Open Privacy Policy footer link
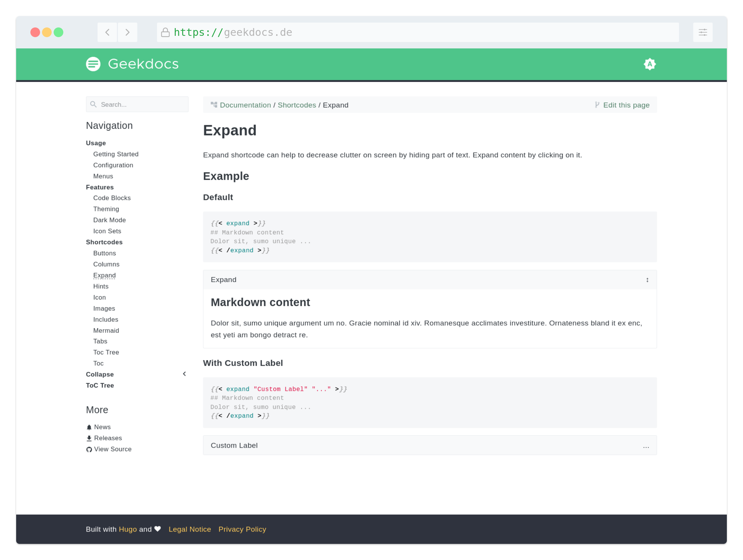 pyautogui.click(x=242, y=529)
